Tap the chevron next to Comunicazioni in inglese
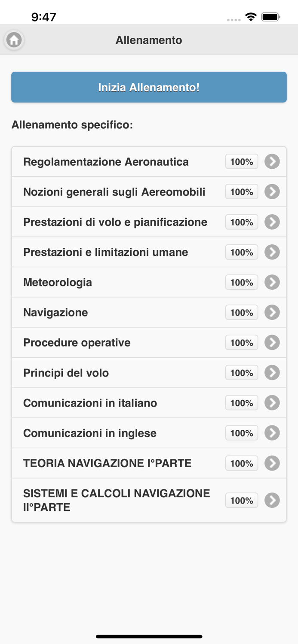This screenshot has height=644, width=298. 272,433
